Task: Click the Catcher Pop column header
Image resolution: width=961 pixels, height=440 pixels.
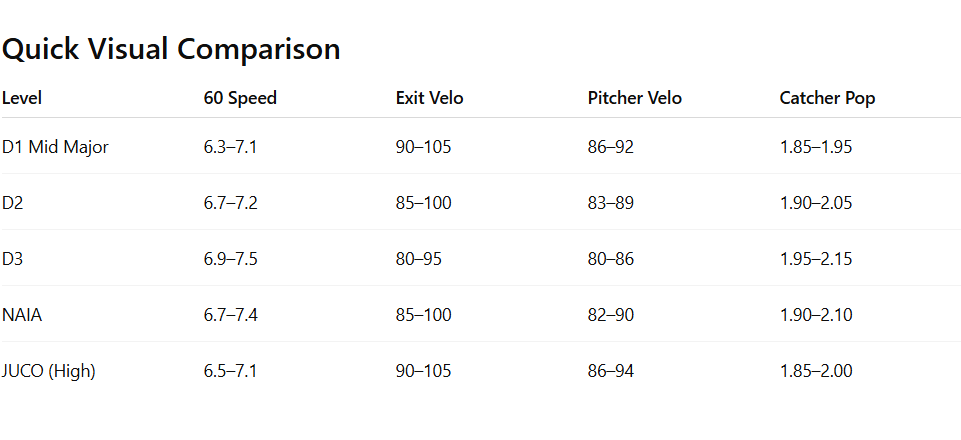Action: point(827,98)
